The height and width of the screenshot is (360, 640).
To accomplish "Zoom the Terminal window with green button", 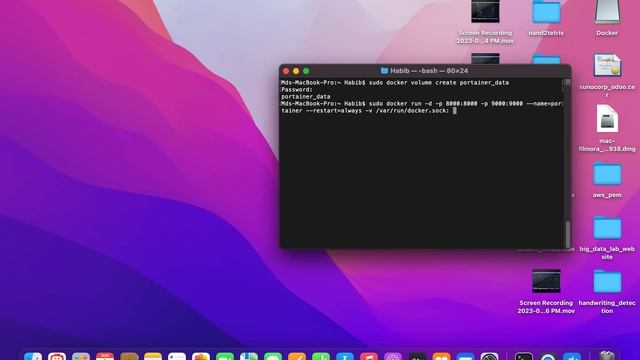I will pos(306,71).
